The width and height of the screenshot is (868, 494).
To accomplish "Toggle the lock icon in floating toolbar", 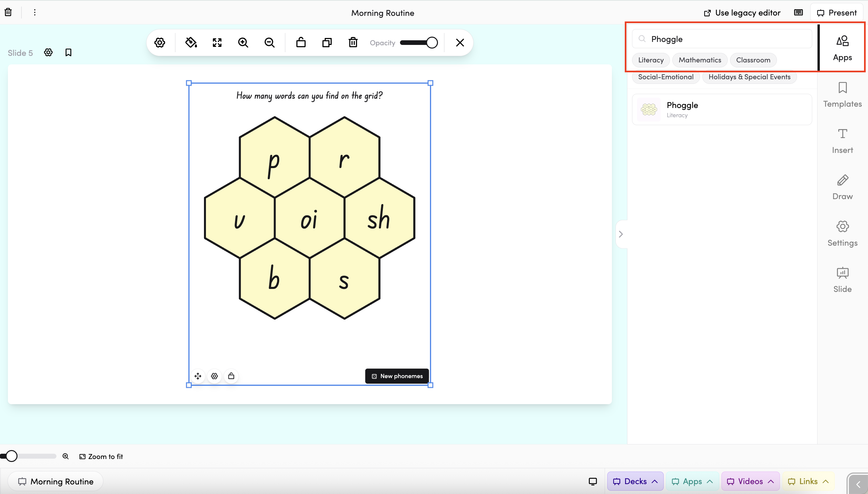I will pos(301,42).
